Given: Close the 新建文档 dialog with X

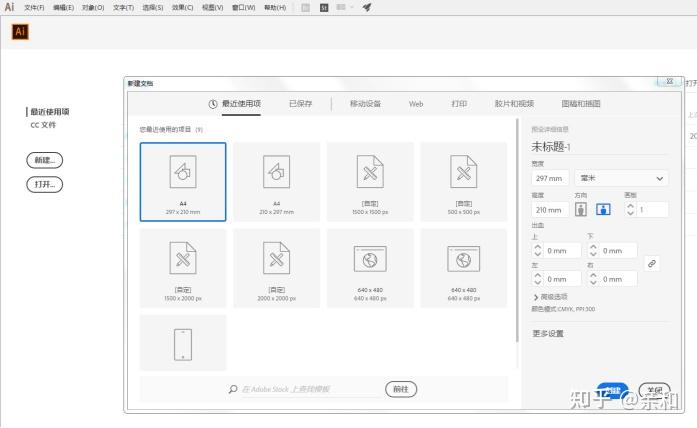Looking at the screenshot, I should (669, 81).
